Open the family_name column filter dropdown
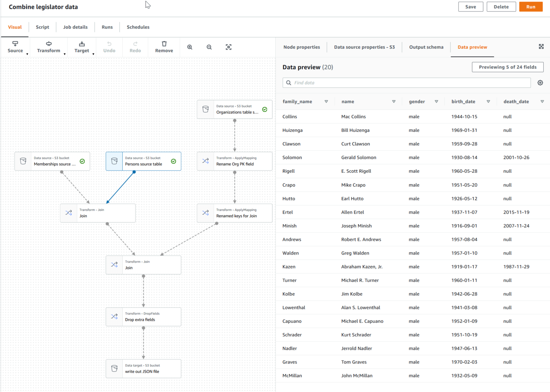Screen dimensions: 550x392 click(x=326, y=101)
